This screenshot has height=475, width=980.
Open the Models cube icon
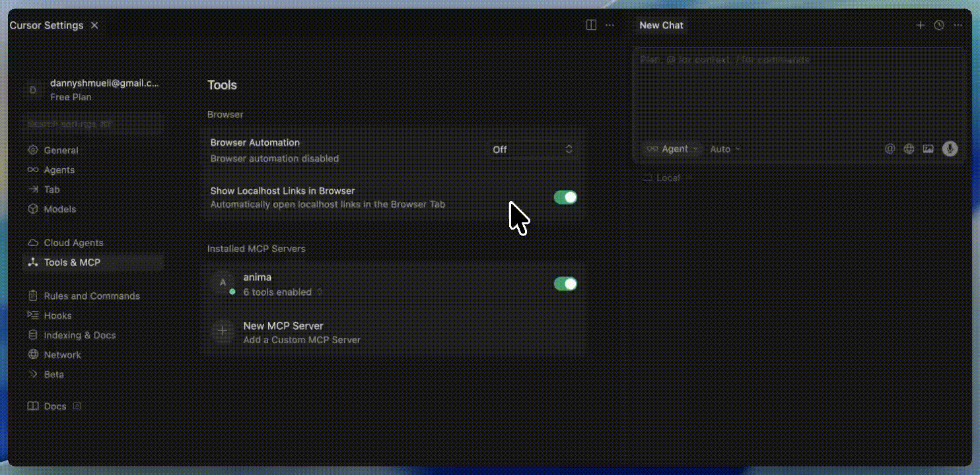[33, 209]
